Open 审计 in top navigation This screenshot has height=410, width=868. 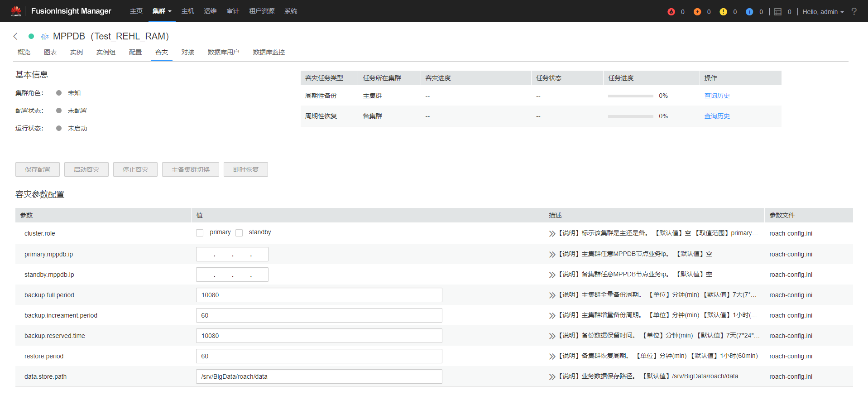[233, 11]
